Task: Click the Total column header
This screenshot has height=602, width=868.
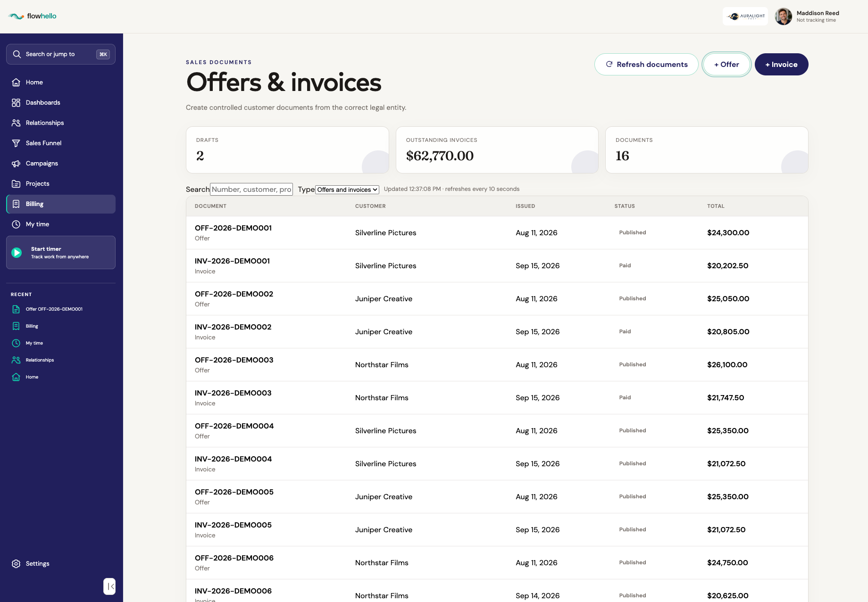Action: pos(716,206)
